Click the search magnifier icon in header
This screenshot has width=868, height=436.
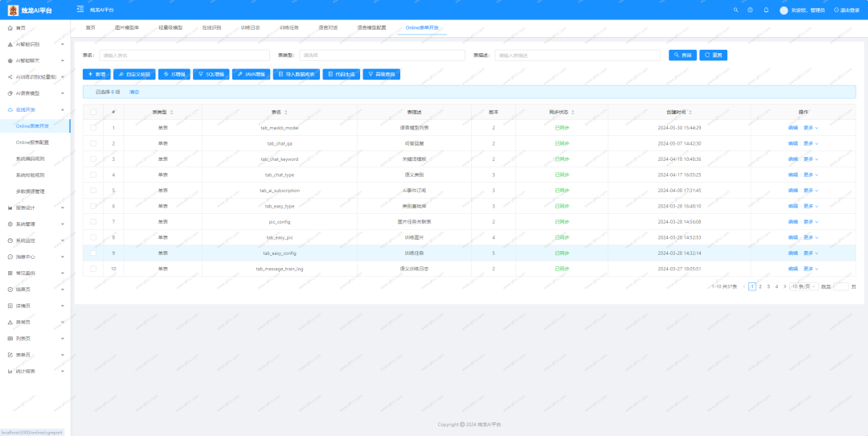click(735, 10)
